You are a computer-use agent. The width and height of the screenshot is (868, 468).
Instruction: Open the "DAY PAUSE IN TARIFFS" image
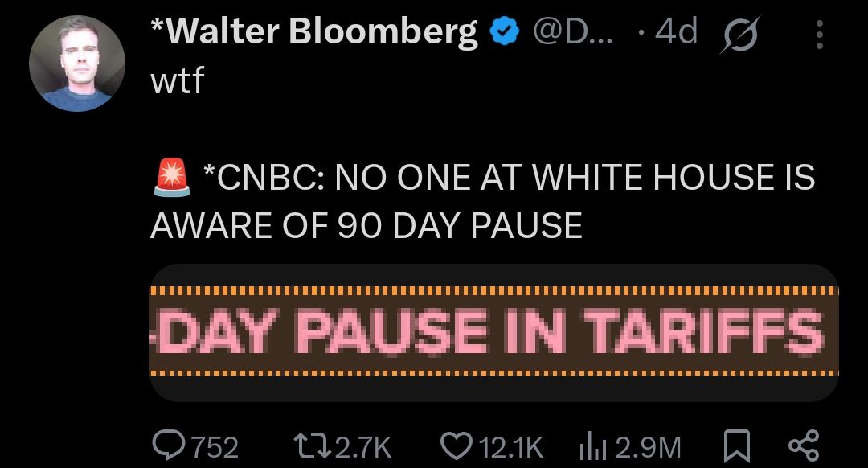(x=494, y=332)
